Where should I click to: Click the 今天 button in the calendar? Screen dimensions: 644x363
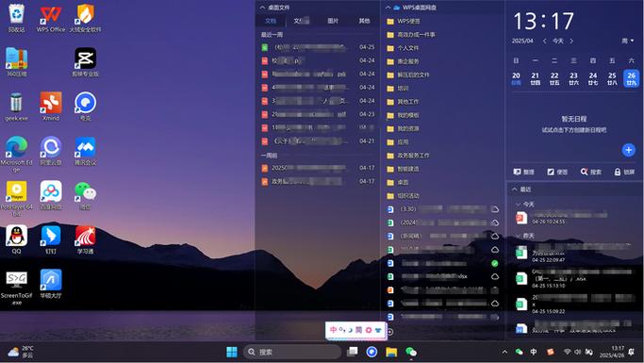[x=558, y=41]
